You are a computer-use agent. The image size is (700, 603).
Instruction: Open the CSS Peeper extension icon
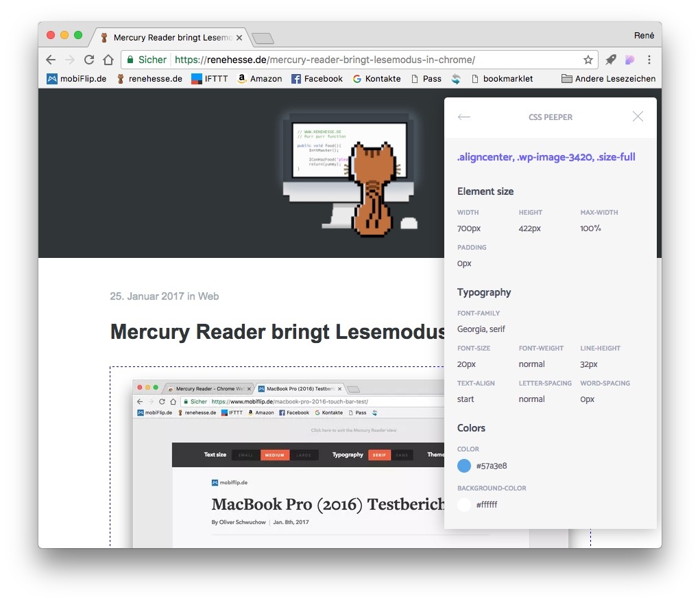pyautogui.click(x=629, y=60)
